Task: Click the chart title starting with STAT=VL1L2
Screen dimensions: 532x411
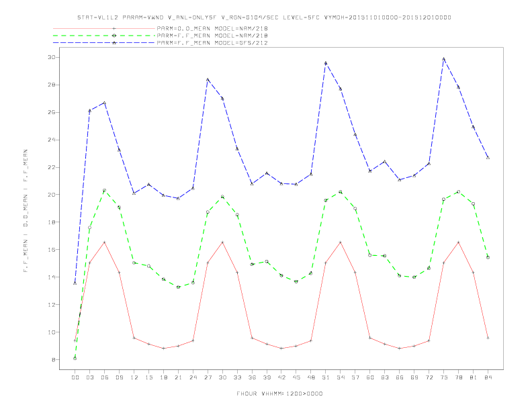Action: tap(264, 17)
